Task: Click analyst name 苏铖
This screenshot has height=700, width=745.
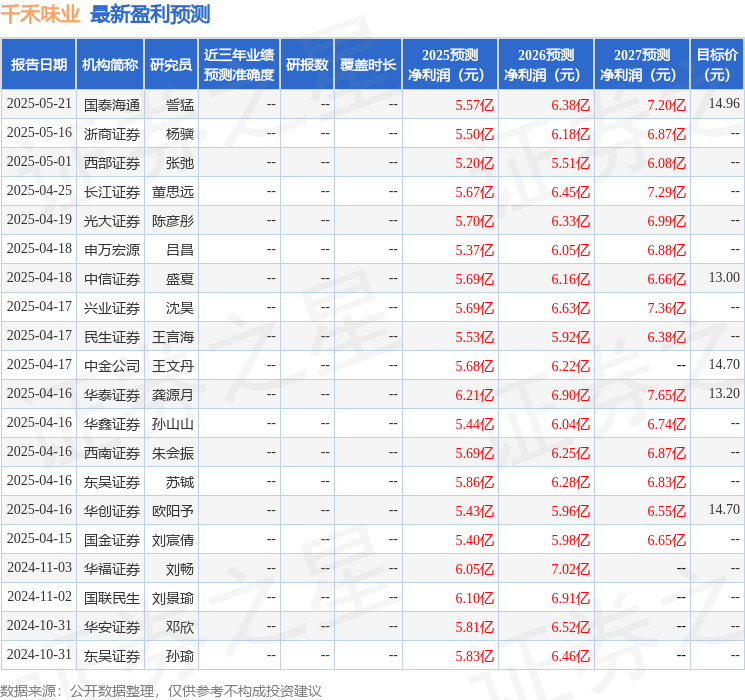Action: (x=180, y=482)
